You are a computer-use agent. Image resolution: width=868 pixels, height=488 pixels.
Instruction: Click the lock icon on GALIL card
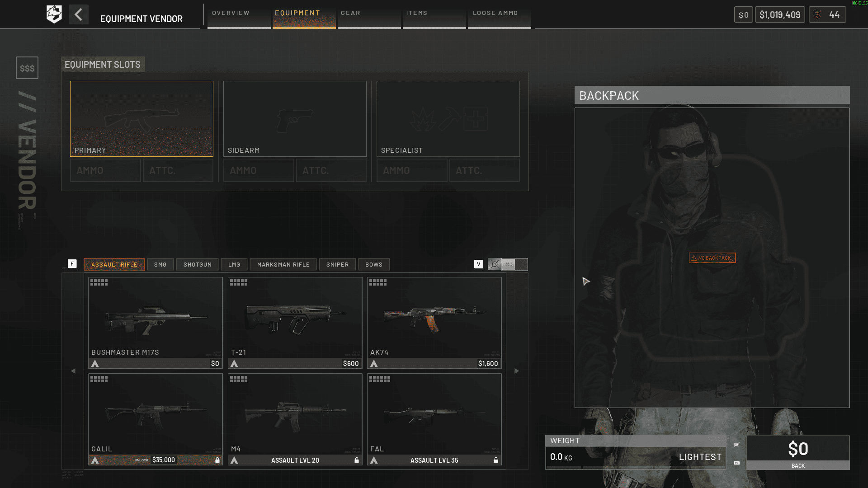(217, 460)
